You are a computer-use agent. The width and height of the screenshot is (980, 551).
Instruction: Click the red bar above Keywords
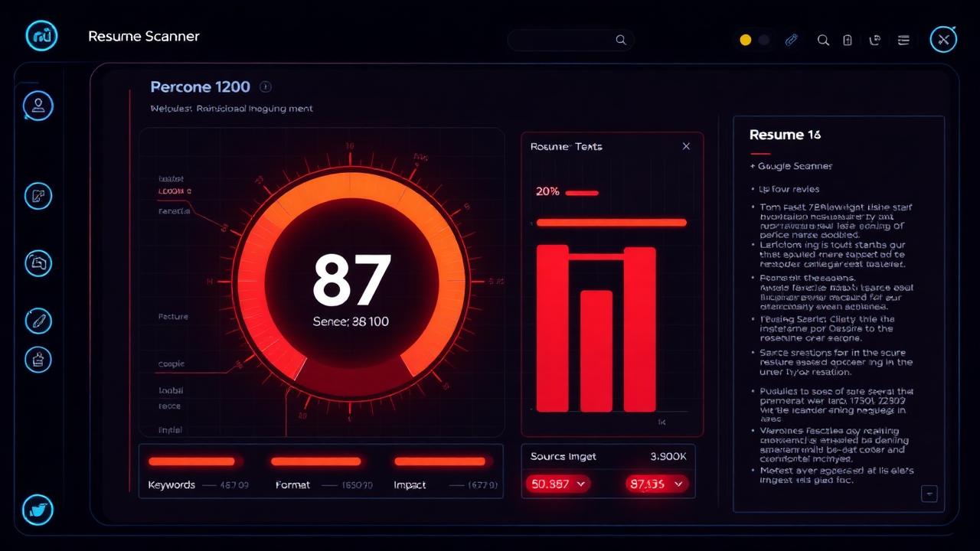pyautogui.click(x=191, y=461)
